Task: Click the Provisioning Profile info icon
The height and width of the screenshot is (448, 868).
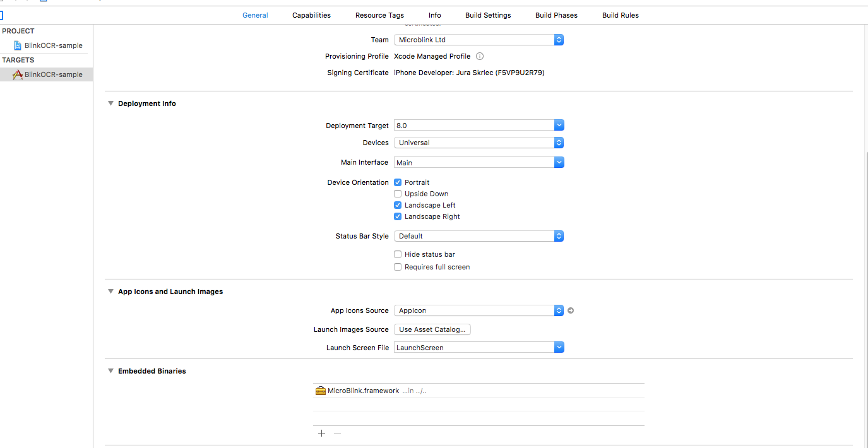Action: pyautogui.click(x=480, y=56)
